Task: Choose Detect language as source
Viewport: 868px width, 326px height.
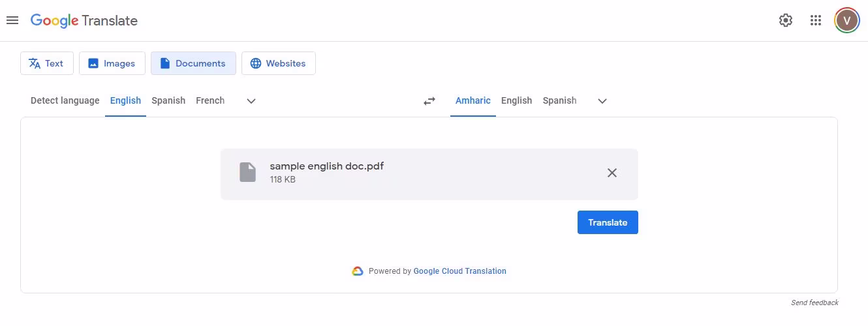Action: tap(65, 100)
